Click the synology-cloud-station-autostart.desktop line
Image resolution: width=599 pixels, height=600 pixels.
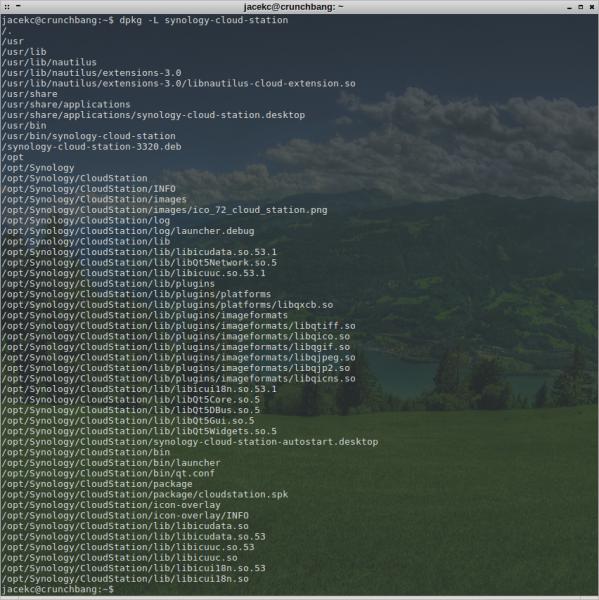pyautogui.click(x=190, y=442)
